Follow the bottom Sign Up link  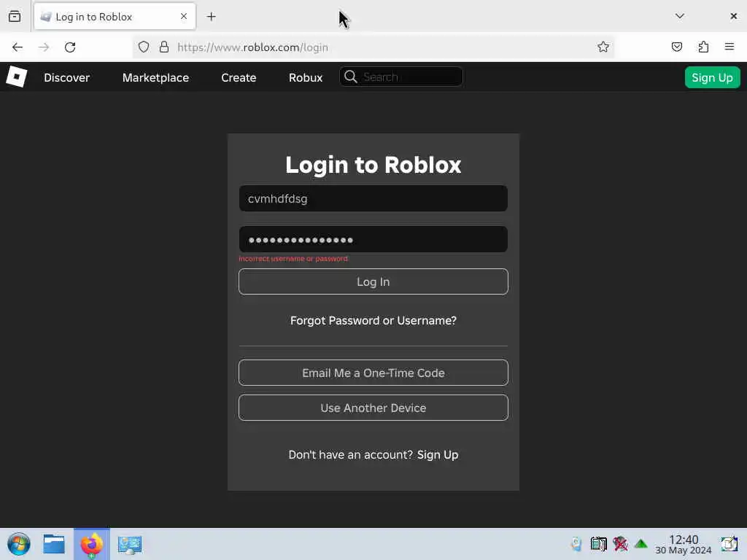pyautogui.click(x=438, y=455)
